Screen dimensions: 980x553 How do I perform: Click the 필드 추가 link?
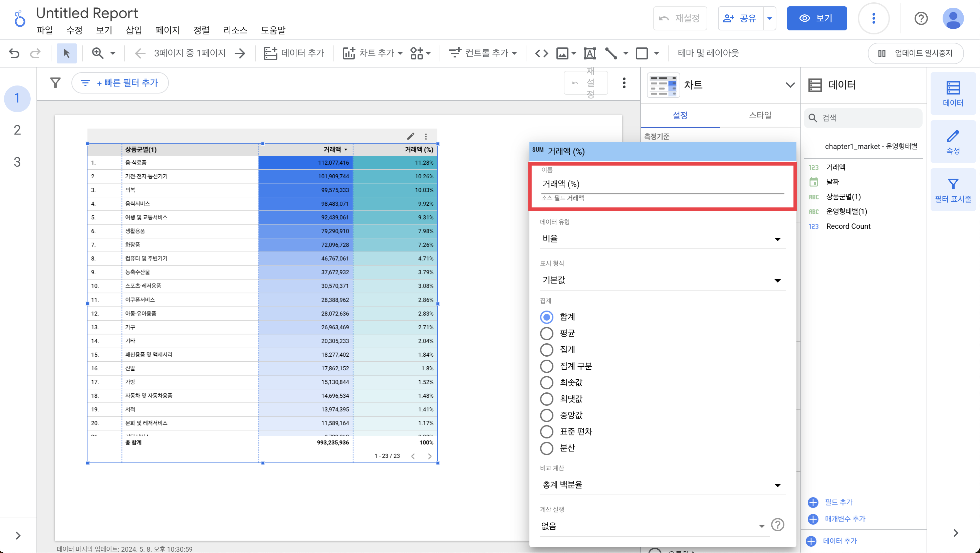[x=838, y=502]
